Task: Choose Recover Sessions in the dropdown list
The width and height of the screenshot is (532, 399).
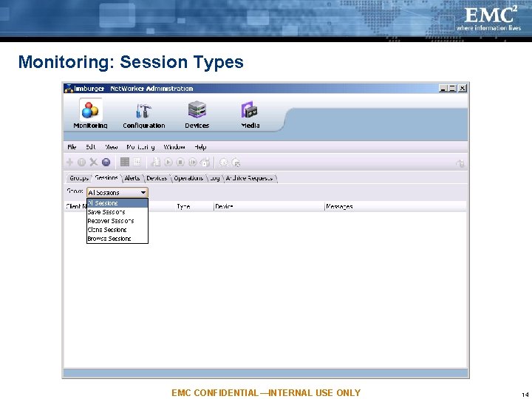Action: tap(117, 221)
